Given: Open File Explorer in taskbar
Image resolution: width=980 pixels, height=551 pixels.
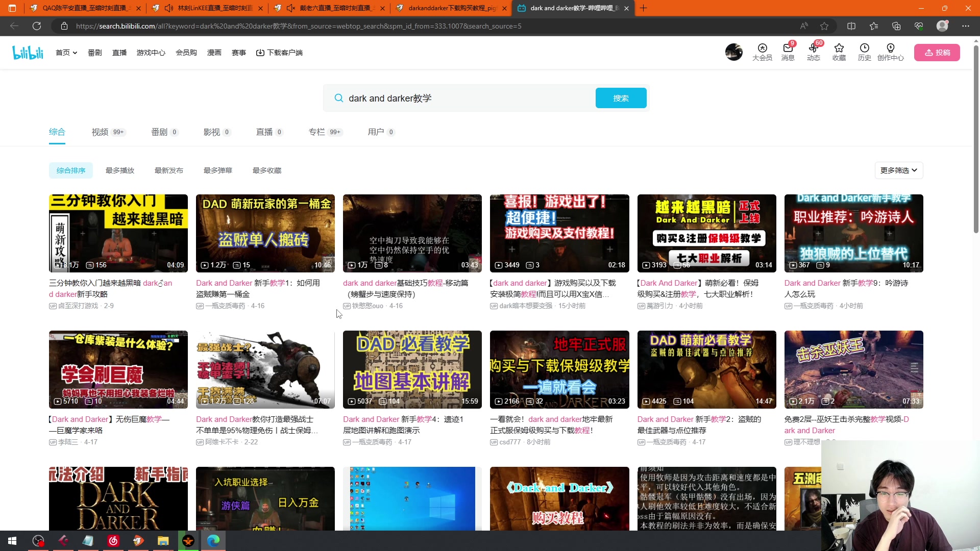Looking at the screenshot, I should (163, 541).
